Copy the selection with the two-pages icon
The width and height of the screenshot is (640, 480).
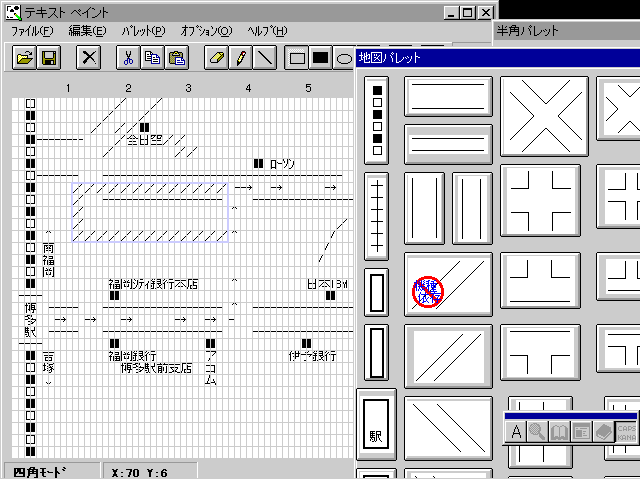coord(152,58)
